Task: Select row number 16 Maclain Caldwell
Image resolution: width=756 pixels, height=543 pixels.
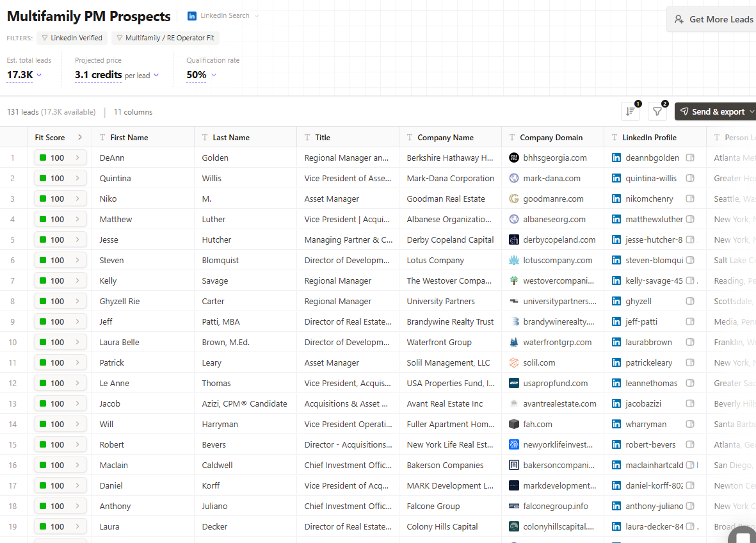Action: click(x=13, y=465)
